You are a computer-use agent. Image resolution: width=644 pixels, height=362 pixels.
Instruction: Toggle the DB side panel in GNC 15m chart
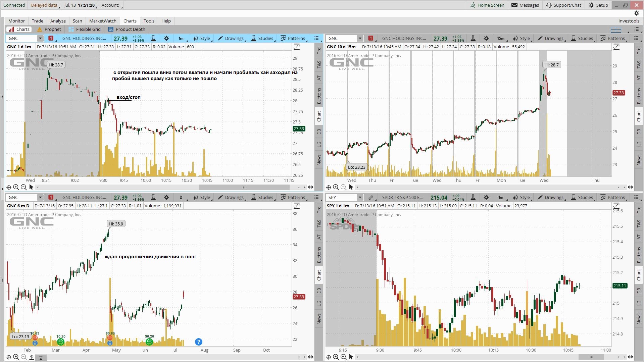pos(639,132)
